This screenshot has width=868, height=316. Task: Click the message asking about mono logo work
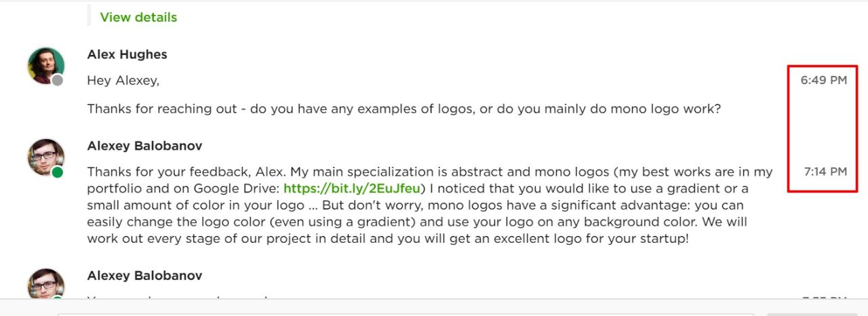[404, 108]
